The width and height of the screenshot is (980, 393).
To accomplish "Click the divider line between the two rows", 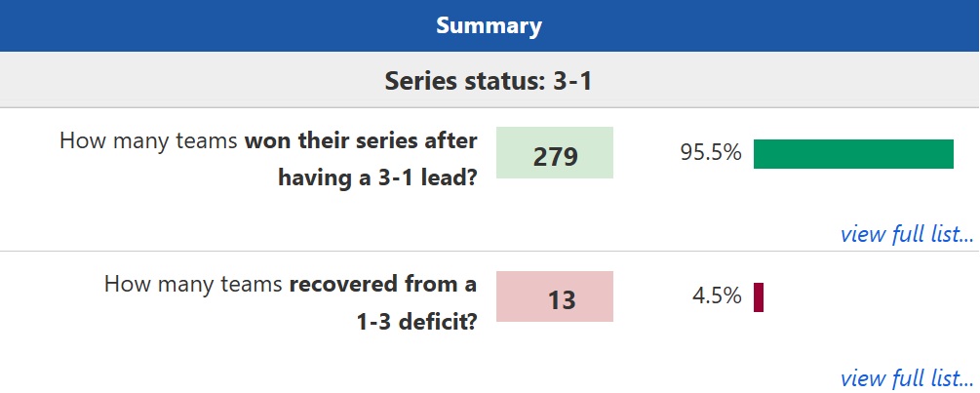I will (490, 251).
